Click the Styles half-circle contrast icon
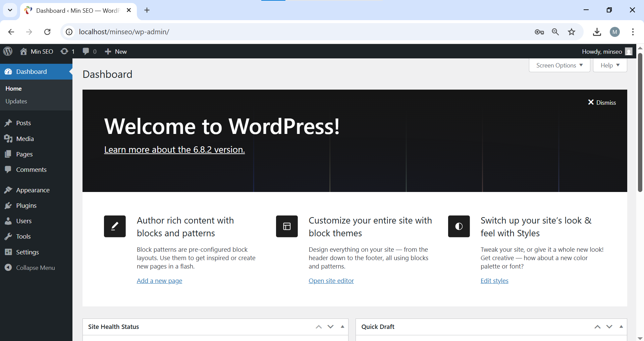Image resolution: width=644 pixels, height=341 pixels. (459, 226)
